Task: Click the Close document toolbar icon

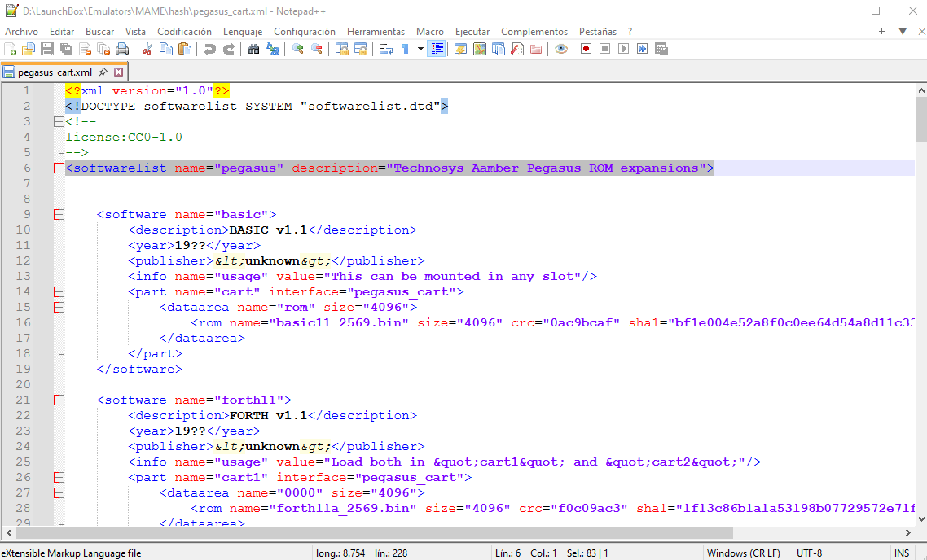Action: pyautogui.click(x=86, y=49)
